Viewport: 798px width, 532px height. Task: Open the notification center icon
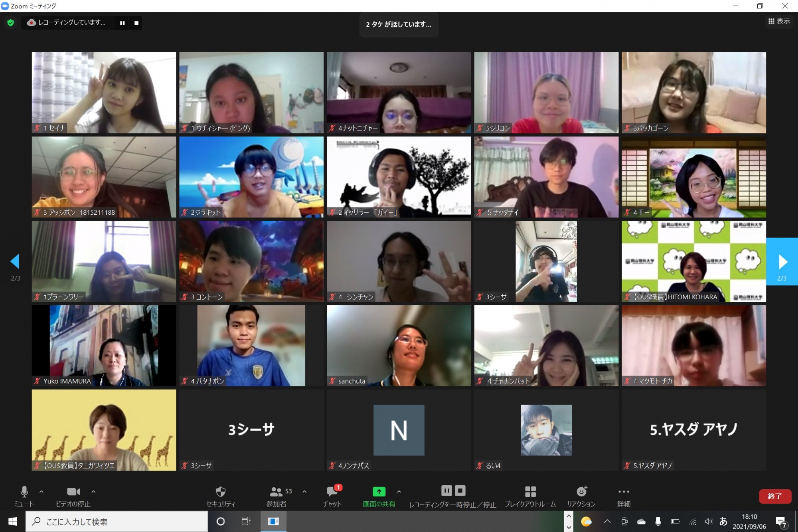click(x=781, y=522)
